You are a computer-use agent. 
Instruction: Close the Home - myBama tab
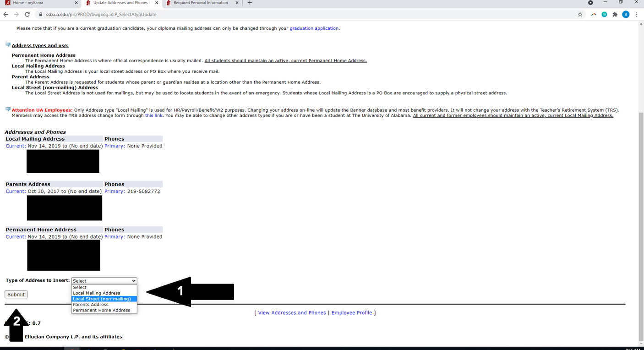[x=76, y=3]
